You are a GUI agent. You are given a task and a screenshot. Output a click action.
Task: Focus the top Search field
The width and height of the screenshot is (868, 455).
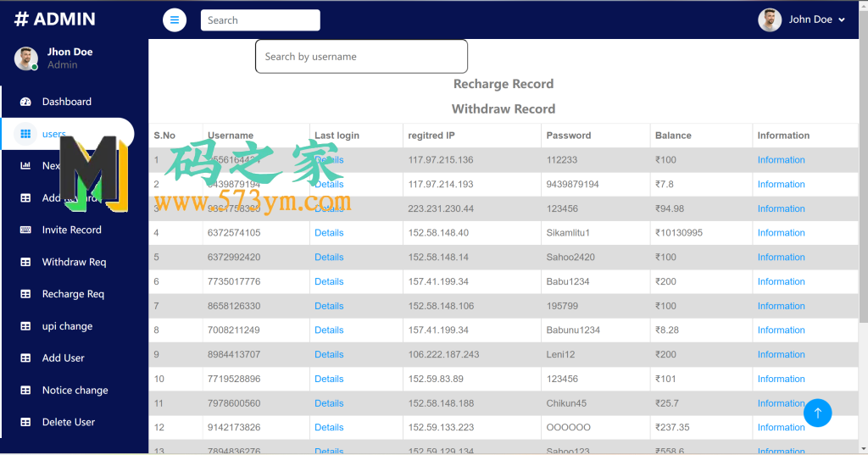[x=260, y=20]
